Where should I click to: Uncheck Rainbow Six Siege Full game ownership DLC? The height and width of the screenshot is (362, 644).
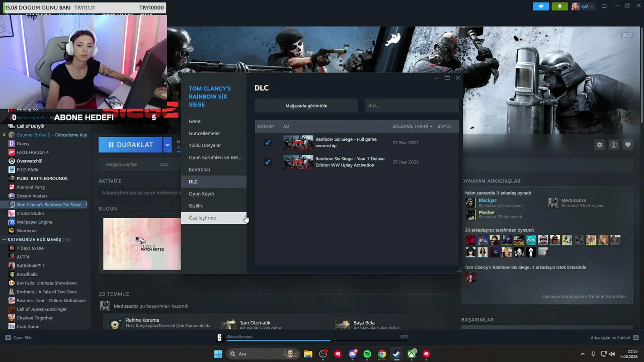pos(268,143)
